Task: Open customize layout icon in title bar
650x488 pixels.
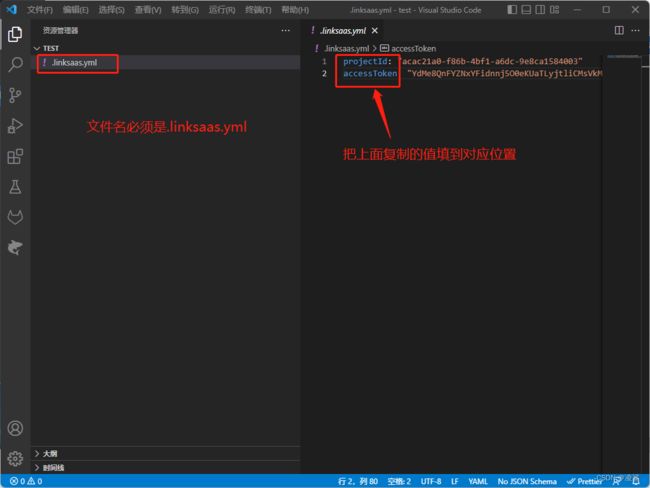Action: pyautogui.click(x=554, y=9)
